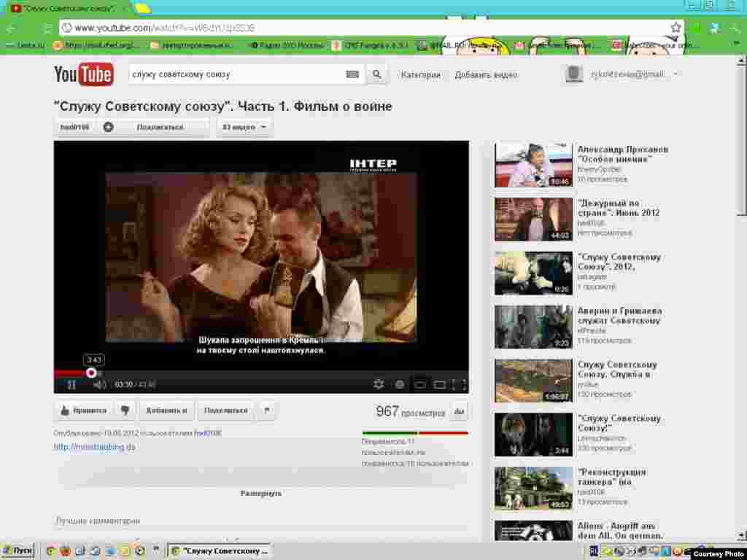747x560 pixels.
Task: Pause the video playback
Action: tap(71, 384)
